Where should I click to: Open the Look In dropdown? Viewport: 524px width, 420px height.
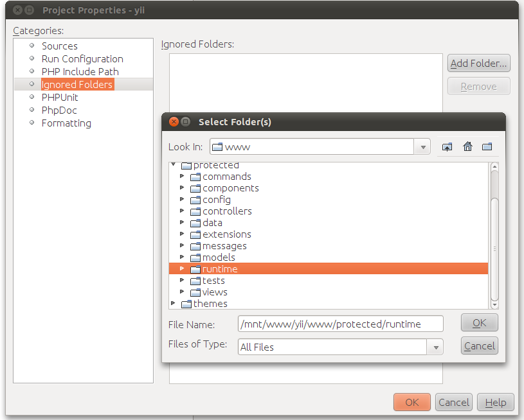click(422, 147)
